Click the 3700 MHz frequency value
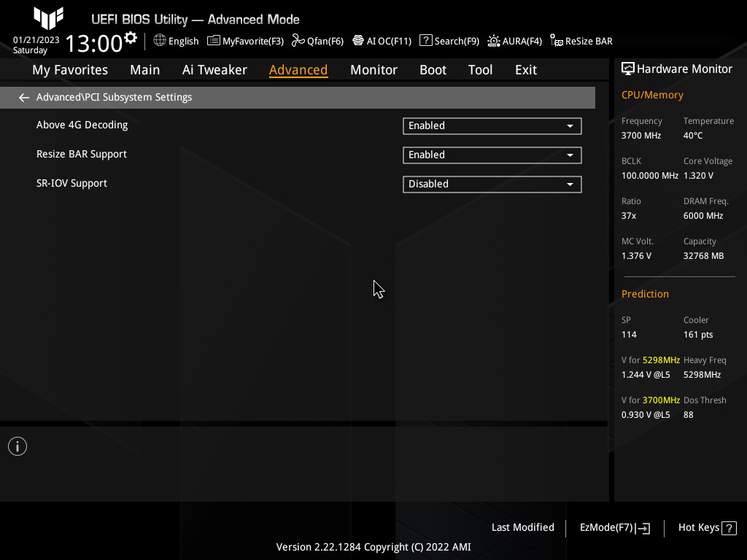 click(640, 136)
